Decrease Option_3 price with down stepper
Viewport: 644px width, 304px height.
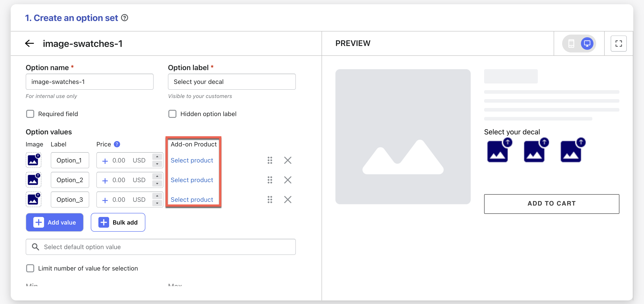(157, 203)
